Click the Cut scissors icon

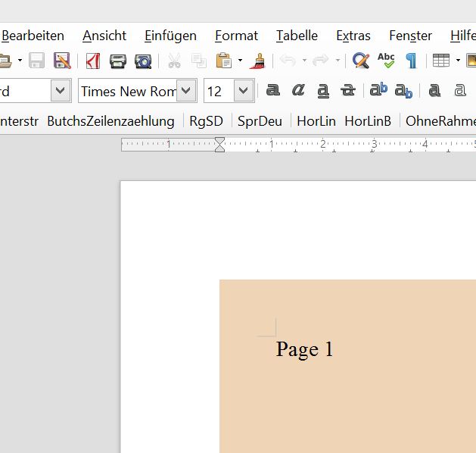(x=174, y=61)
